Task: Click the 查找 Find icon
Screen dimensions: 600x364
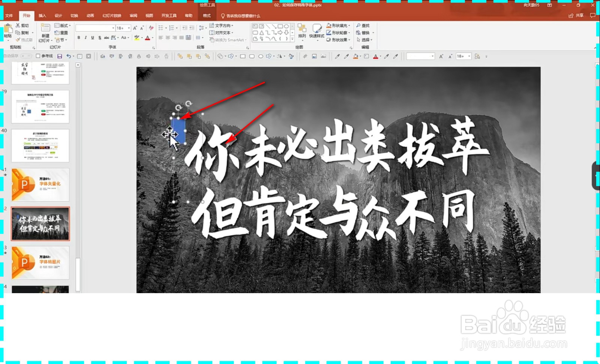Action: coord(363,25)
